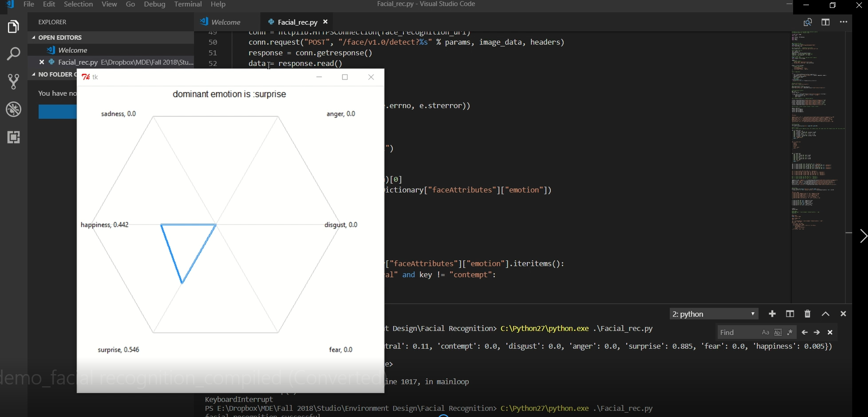Viewport: 868px width, 417px height.
Task: Click line number 51 in the gutter
Action: (213, 53)
